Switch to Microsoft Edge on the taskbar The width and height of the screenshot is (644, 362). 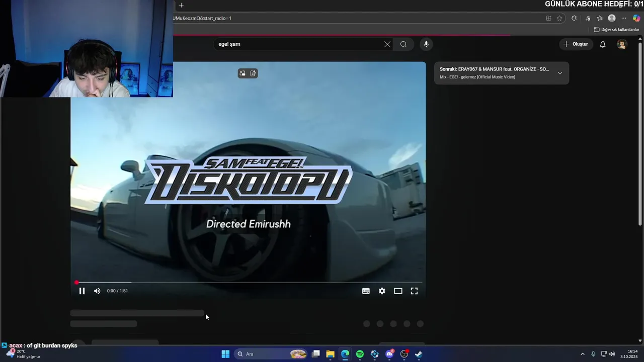coord(345,354)
